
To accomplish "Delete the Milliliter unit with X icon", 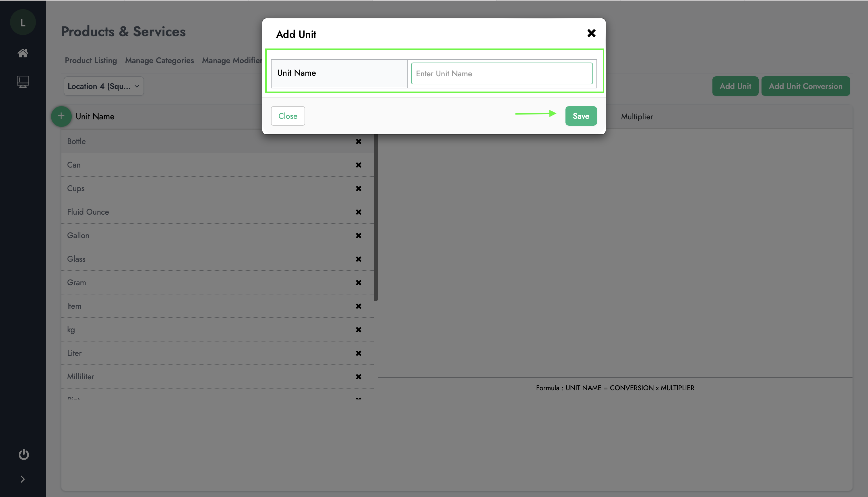I will (x=358, y=376).
